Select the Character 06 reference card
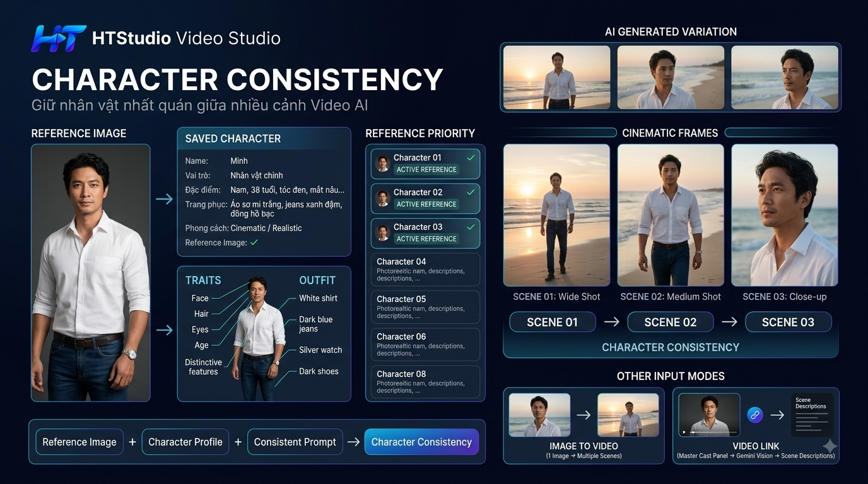Image resolution: width=868 pixels, height=484 pixels. tap(425, 345)
